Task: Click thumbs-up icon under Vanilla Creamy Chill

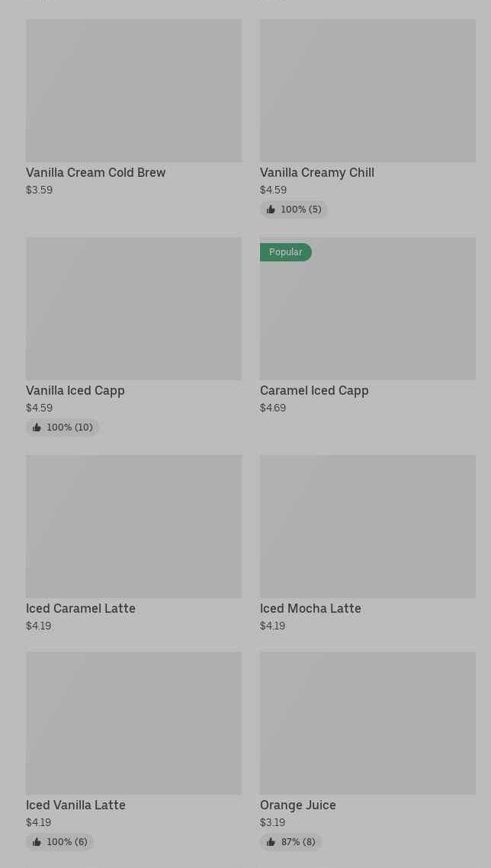Action: (271, 210)
